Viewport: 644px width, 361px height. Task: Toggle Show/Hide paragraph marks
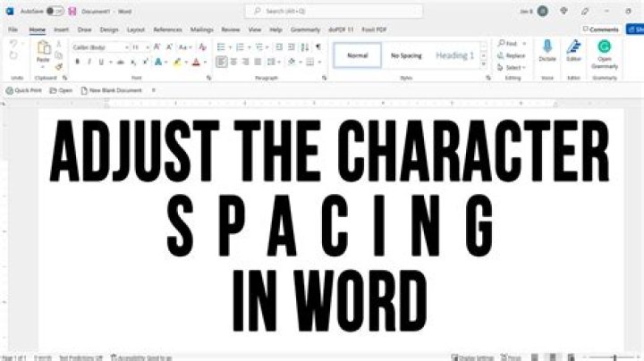(318, 47)
